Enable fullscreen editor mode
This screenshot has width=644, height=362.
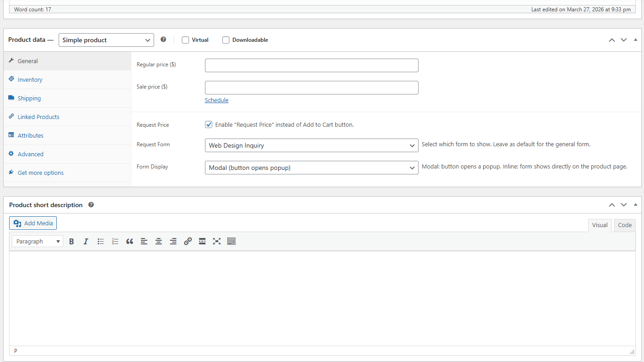click(217, 242)
